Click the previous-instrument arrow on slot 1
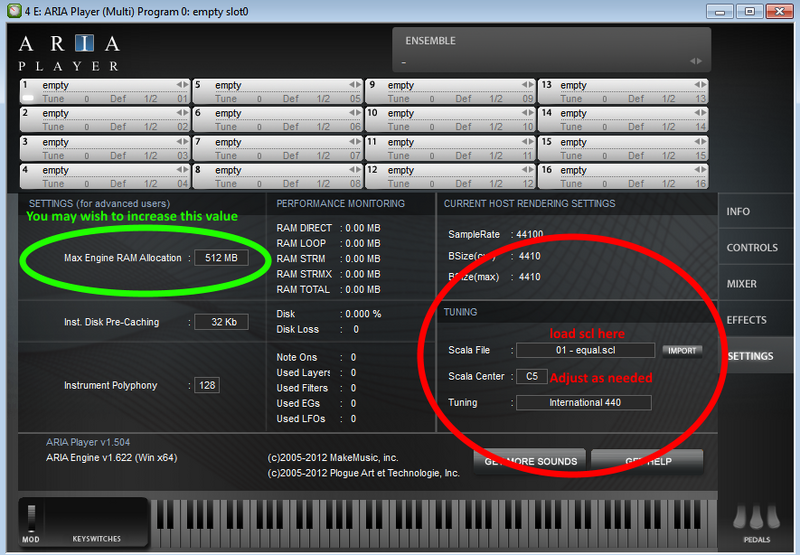 pyautogui.click(x=180, y=85)
